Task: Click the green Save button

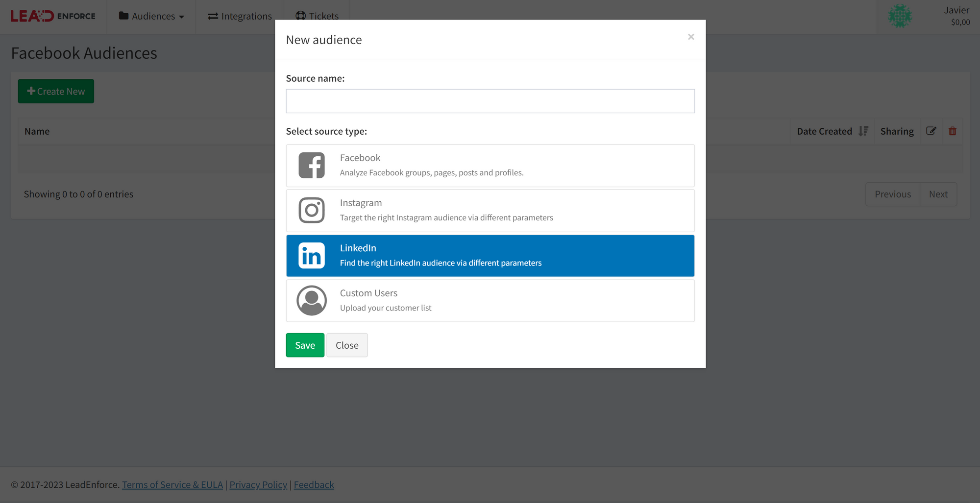Action: 305,345
